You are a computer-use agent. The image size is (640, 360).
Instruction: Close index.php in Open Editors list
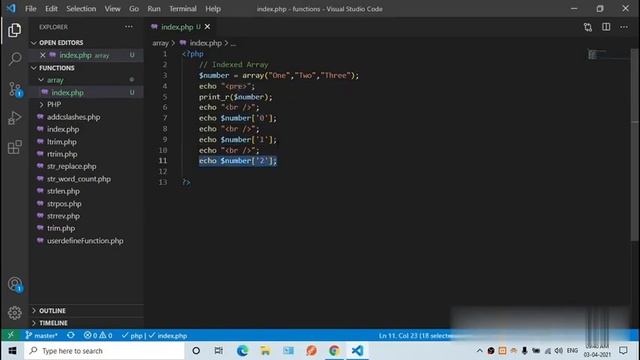(x=42, y=55)
